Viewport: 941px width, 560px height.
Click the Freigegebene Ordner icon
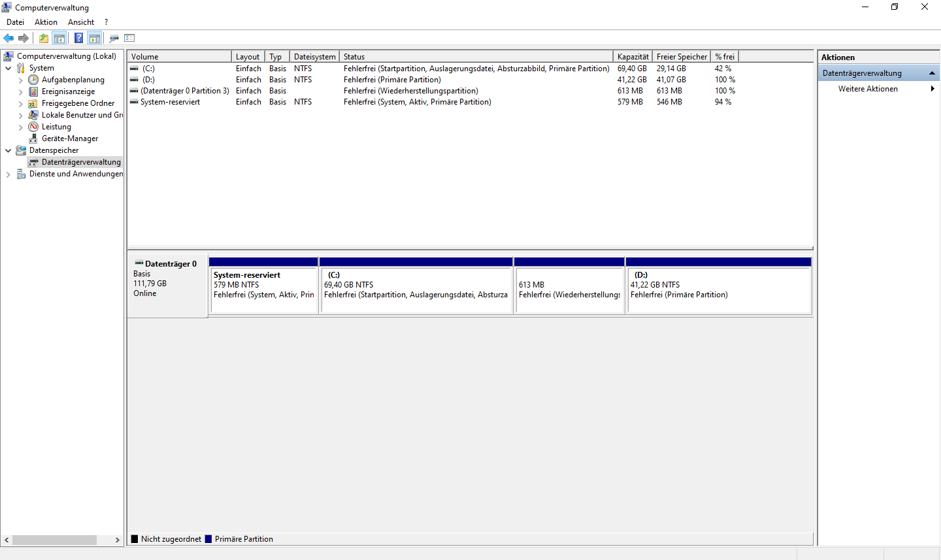tap(33, 103)
